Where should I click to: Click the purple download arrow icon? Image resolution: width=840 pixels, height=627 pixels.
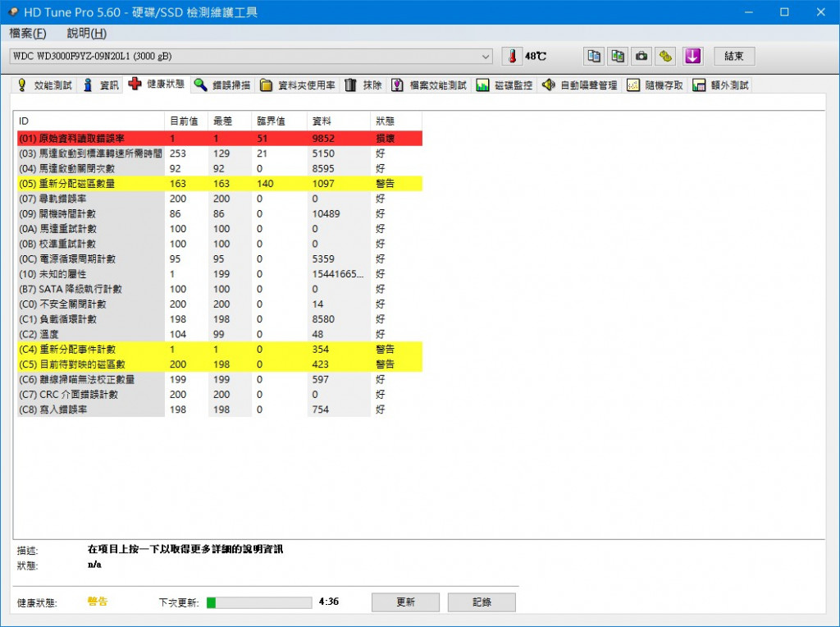(x=692, y=57)
